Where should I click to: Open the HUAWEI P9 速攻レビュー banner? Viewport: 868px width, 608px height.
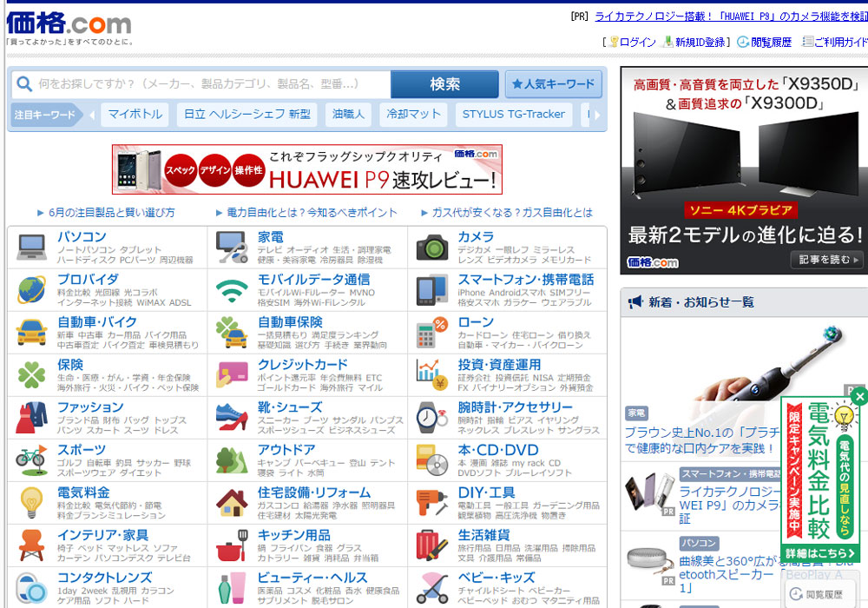[x=307, y=169]
